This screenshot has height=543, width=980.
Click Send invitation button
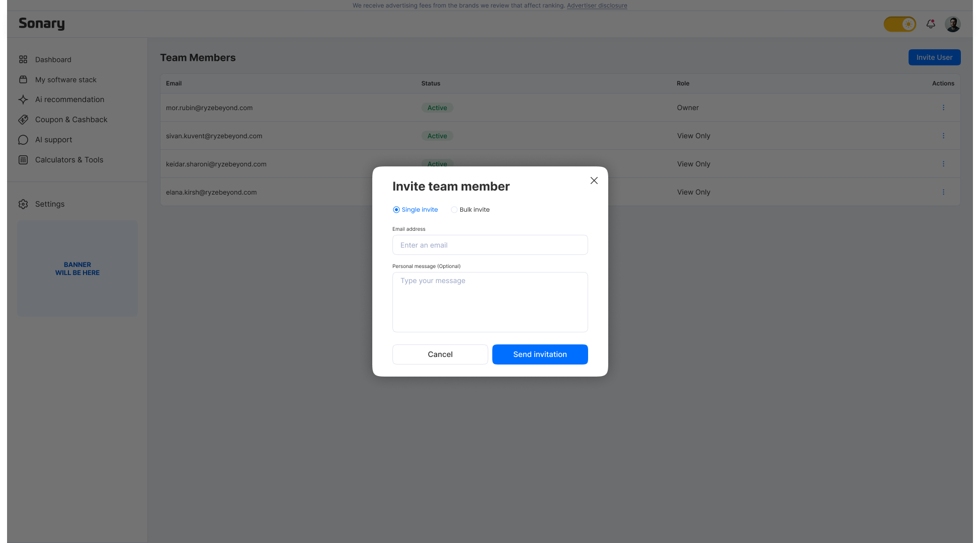click(540, 354)
